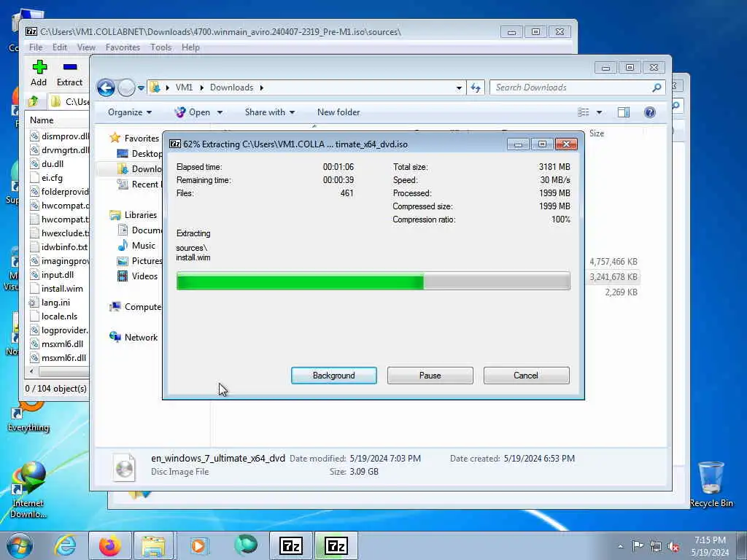Open 7-Zip Tools menu
Image resolution: width=747 pixels, height=560 pixels.
[x=161, y=47]
